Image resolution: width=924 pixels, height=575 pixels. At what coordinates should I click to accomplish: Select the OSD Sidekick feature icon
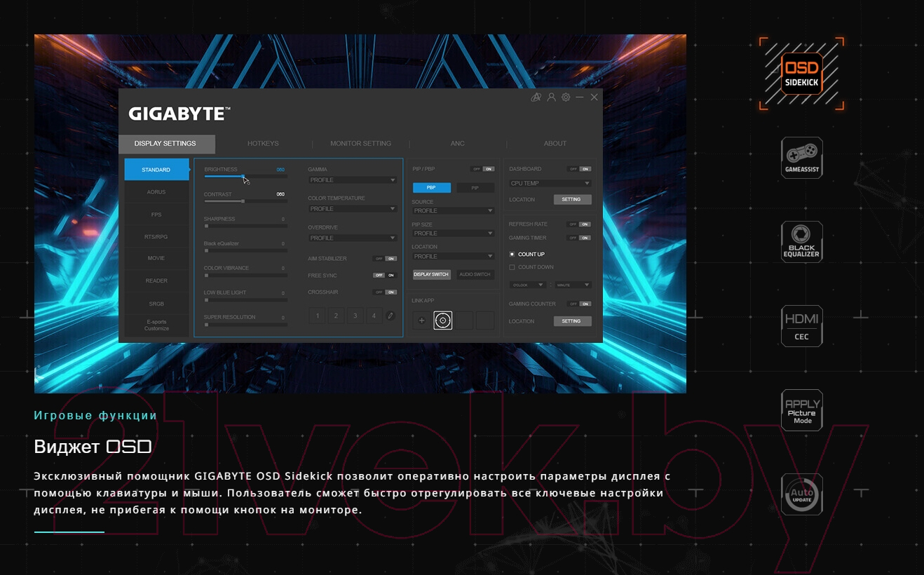pyautogui.click(x=801, y=74)
